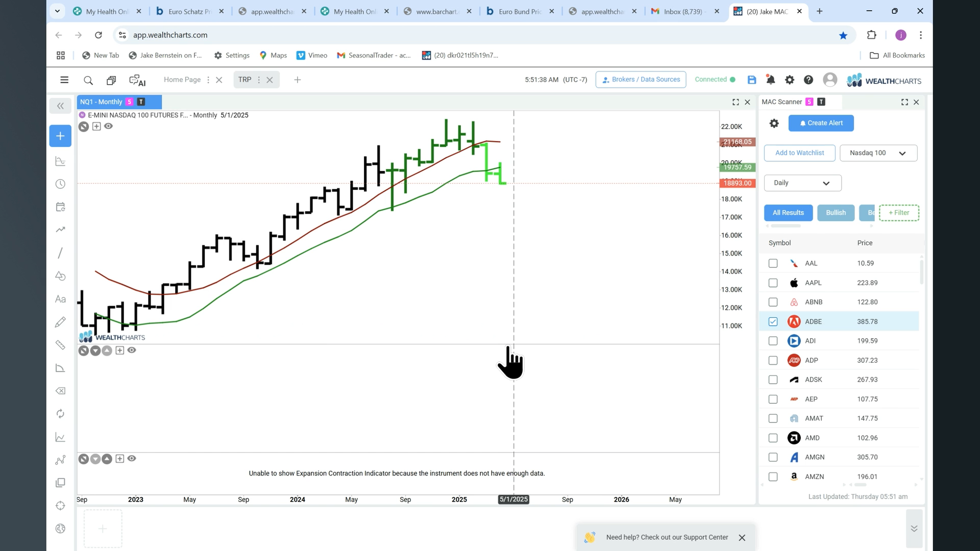980x551 pixels.
Task: Move Expansion Contraction pane up arrow
Action: (x=107, y=459)
